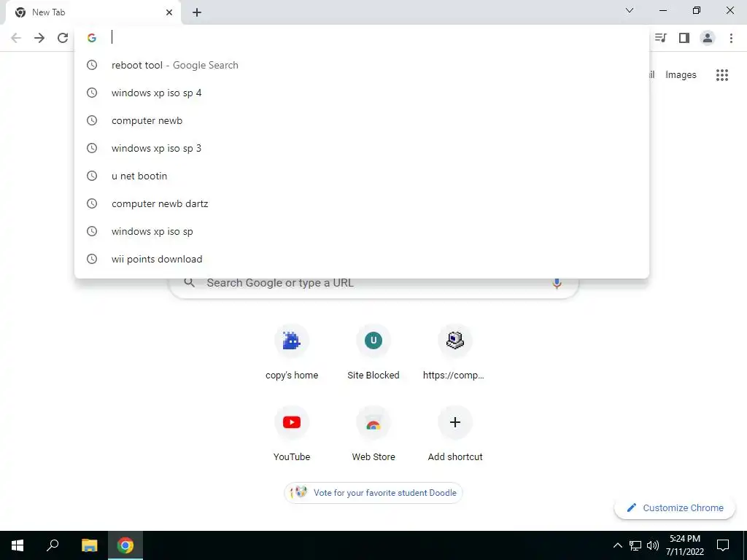Open the copy's home shortcut
The height and width of the screenshot is (560, 747).
[x=292, y=353]
